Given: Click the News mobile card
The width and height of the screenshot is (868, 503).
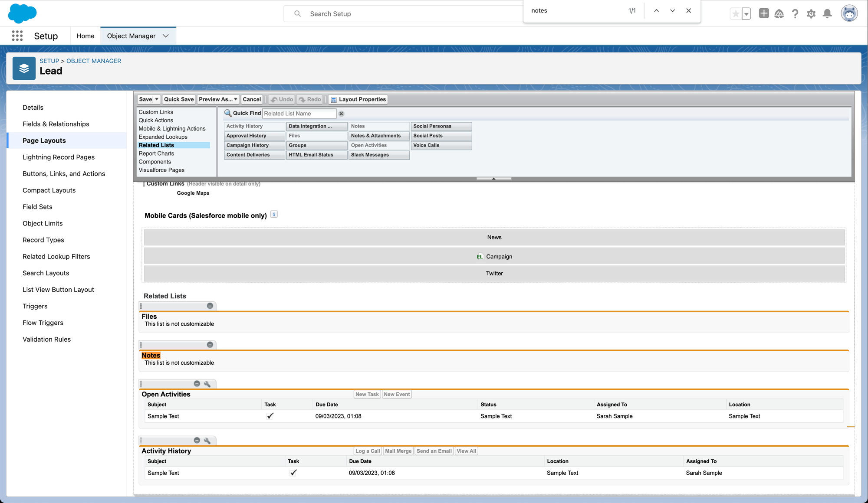Looking at the screenshot, I should [x=494, y=237].
